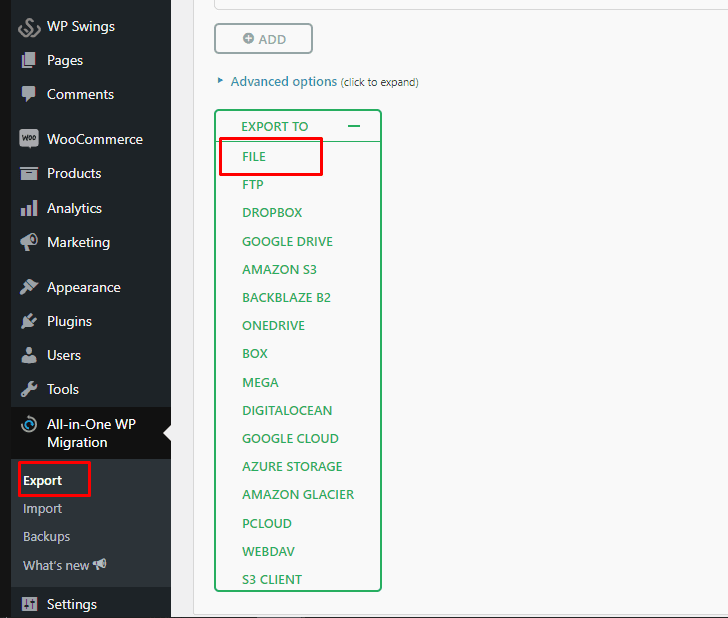The width and height of the screenshot is (728, 618).
Task: Choose DROPBOX export destination
Action: coord(272,213)
